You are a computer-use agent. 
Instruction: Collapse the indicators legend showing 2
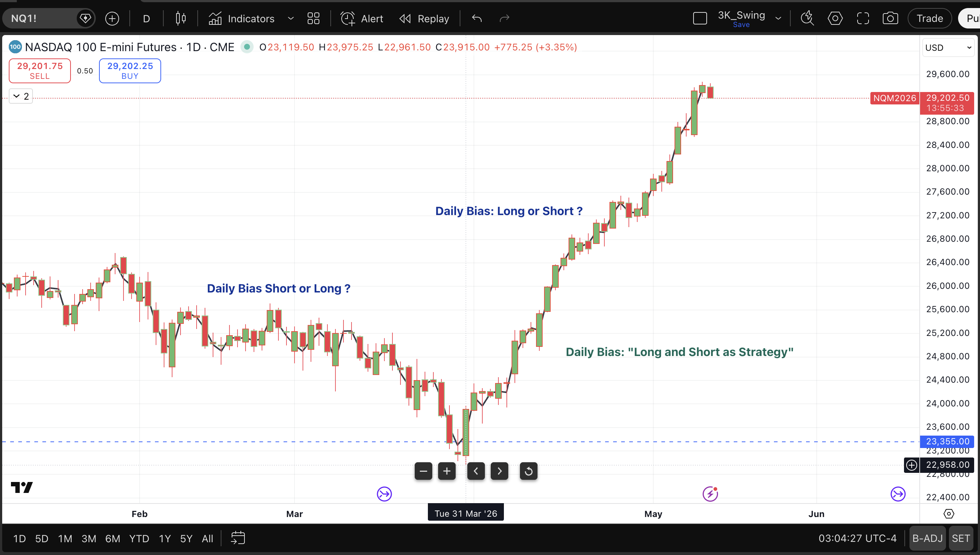[x=21, y=96]
